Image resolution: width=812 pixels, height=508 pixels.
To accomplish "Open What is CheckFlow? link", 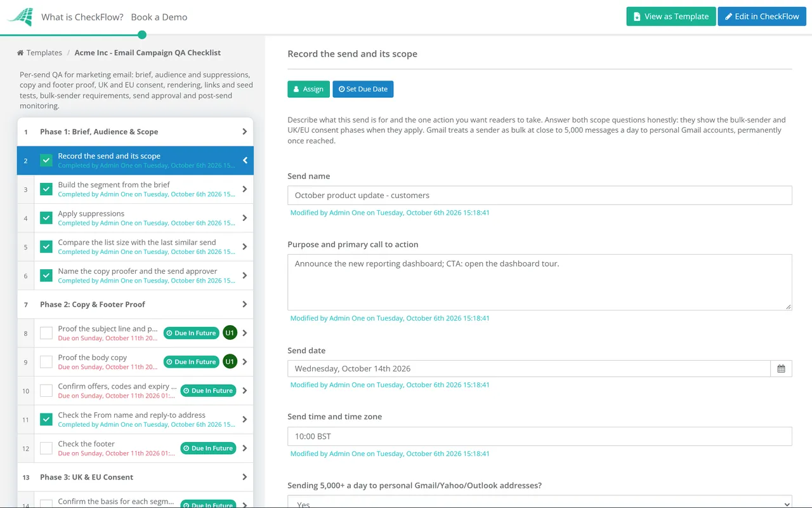I will pyautogui.click(x=82, y=17).
